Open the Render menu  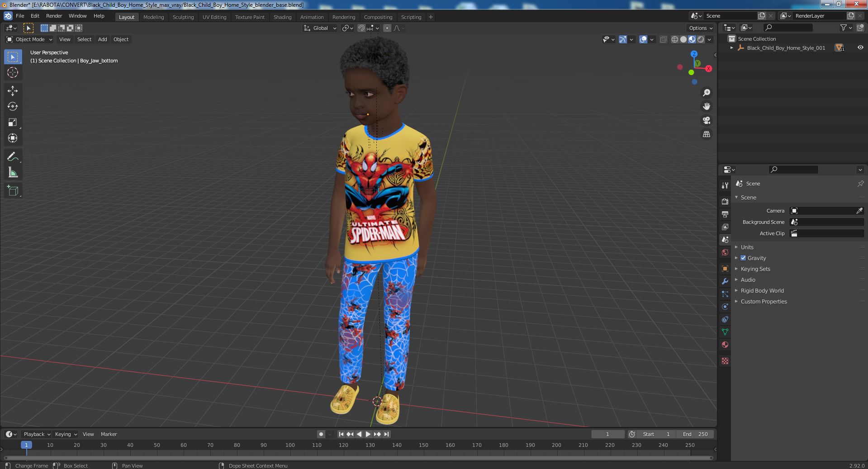click(x=54, y=16)
